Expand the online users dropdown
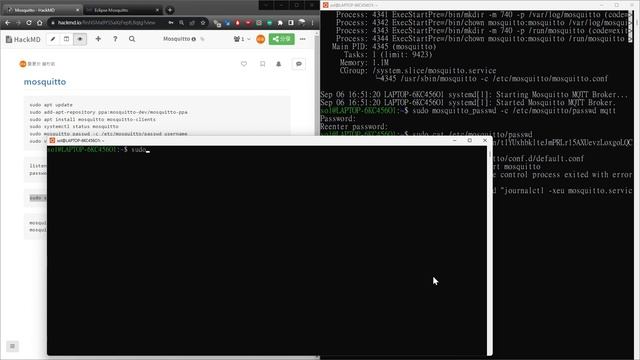 (242, 39)
